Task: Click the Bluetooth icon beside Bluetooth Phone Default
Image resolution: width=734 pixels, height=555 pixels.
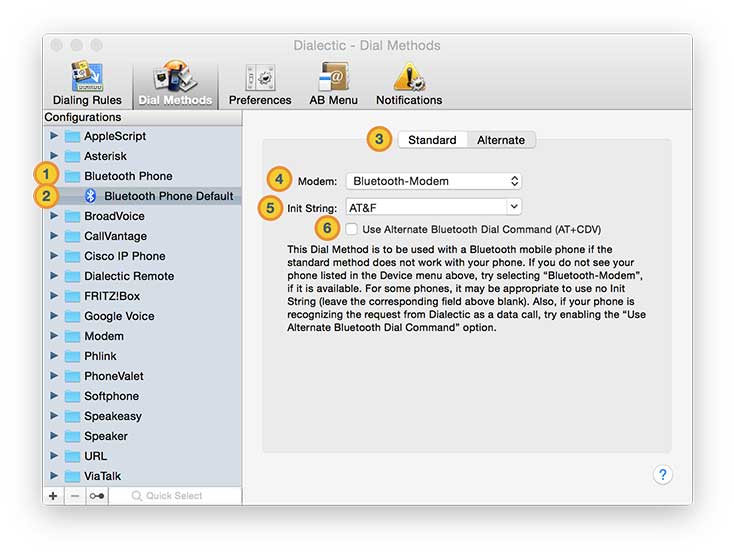Action: [90, 196]
